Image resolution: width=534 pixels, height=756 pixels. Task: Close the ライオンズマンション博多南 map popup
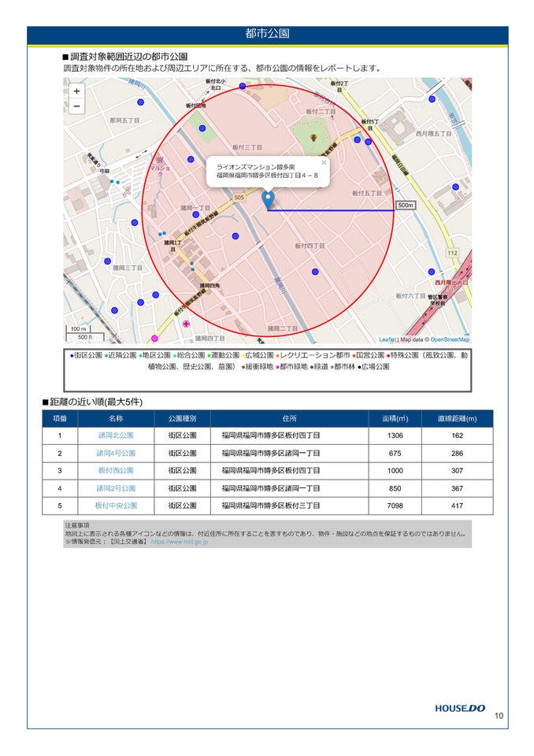click(323, 163)
